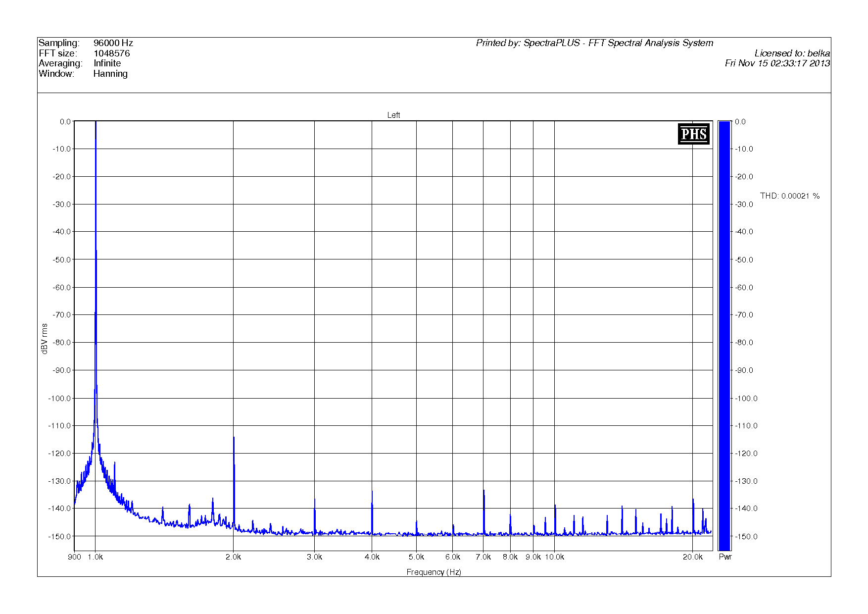Image resolution: width=868 pixels, height=614 pixels.
Task: Click the 'Hanning' window value
Action: pos(110,74)
